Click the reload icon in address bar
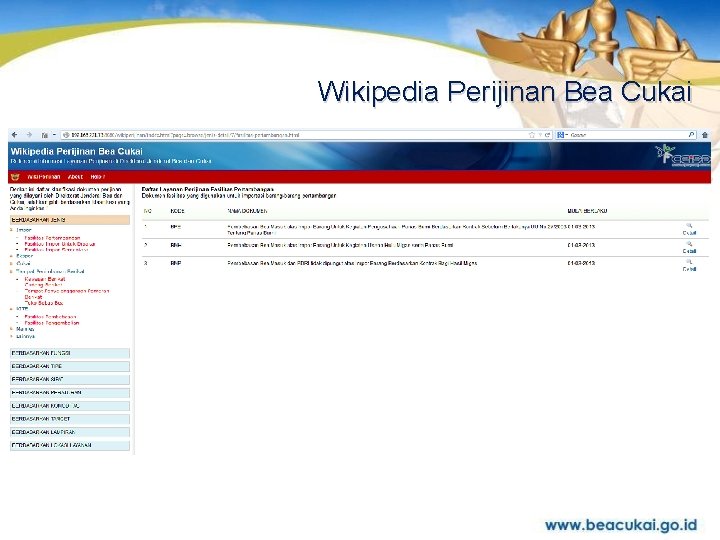 point(547,135)
